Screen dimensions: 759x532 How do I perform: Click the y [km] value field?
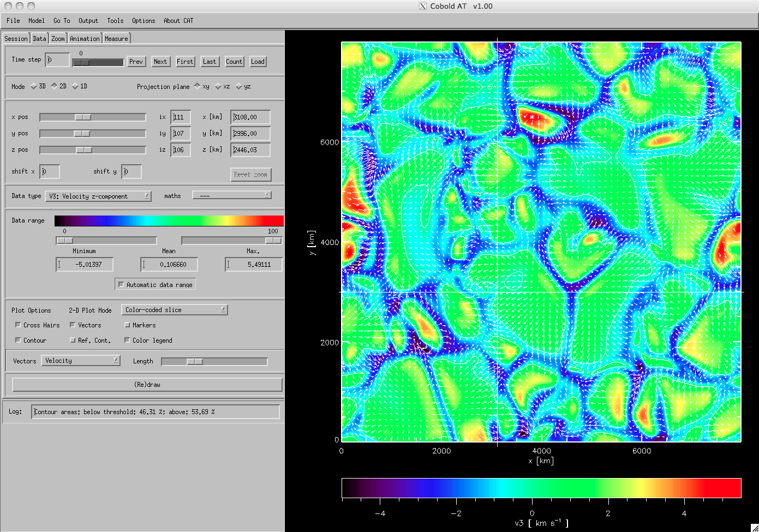(x=250, y=133)
